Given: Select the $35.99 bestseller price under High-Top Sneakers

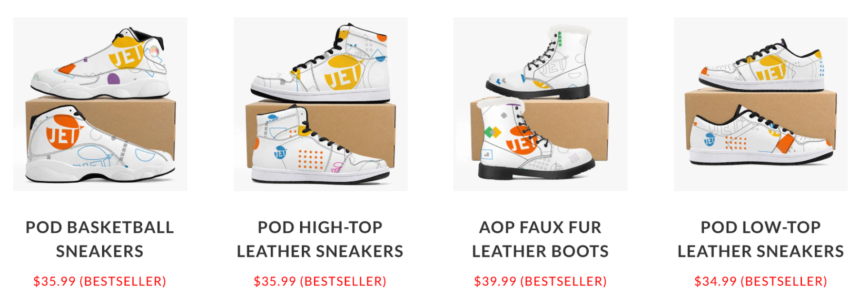Looking at the screenshot, I should [320, 281].
